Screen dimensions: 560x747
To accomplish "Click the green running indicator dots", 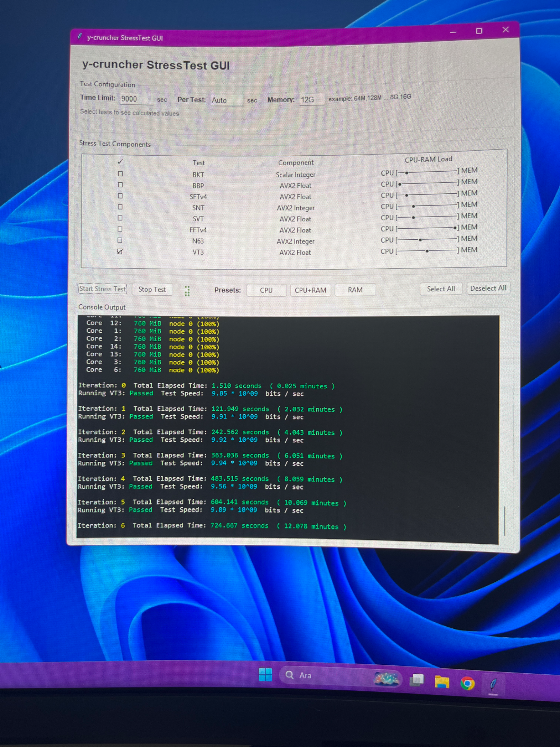I will [187, 291].
